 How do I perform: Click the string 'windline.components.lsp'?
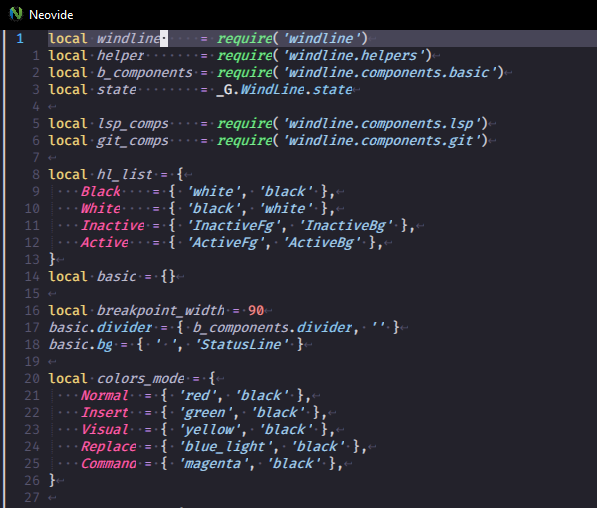(383, 123)
